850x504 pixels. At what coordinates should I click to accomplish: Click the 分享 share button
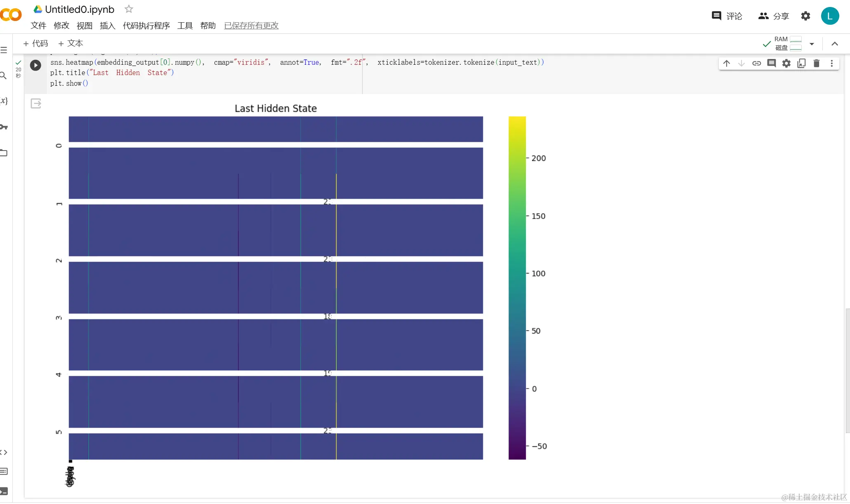click(774, 16)
